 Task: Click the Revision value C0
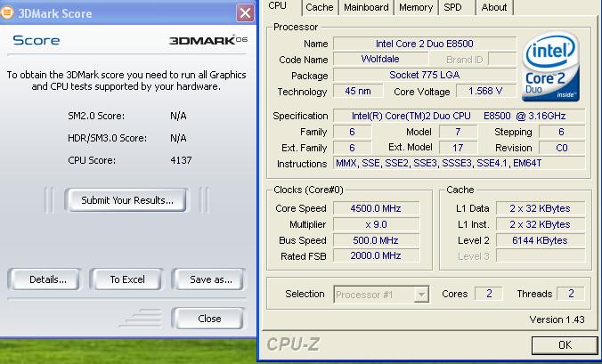tap(562, 148)
